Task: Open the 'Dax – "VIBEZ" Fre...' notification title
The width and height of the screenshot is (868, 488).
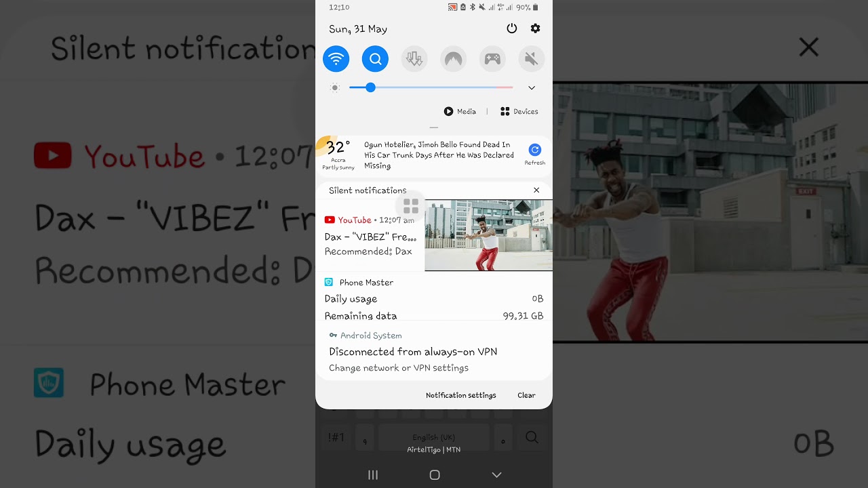Action: [370, 237]
